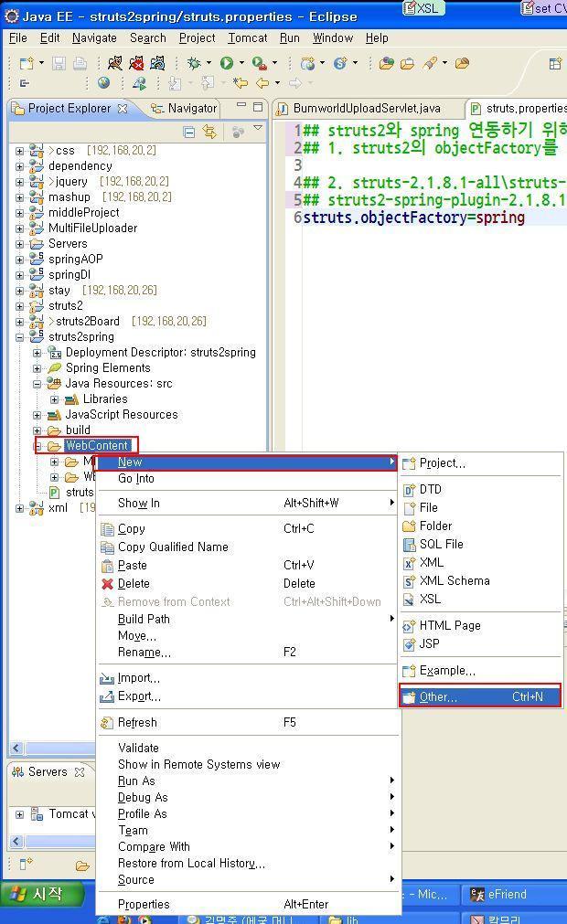Select the JavaScript Resources tree item
567x924 pixels.
click(122, 415)
